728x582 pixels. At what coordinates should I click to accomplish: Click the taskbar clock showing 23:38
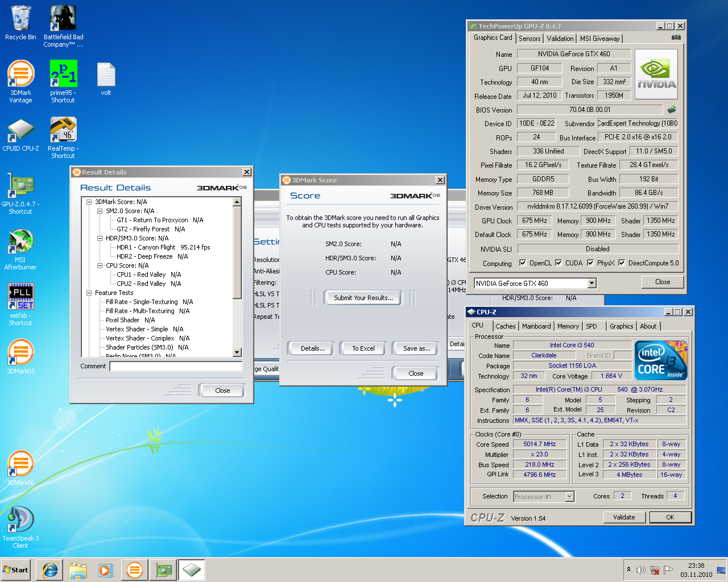[696, 569]
